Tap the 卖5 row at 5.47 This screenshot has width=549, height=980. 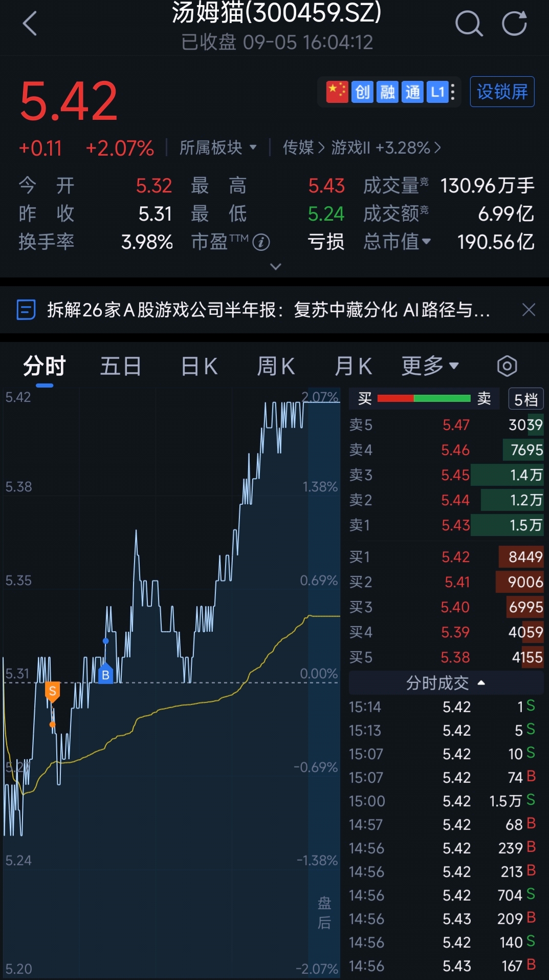point(446,424)
